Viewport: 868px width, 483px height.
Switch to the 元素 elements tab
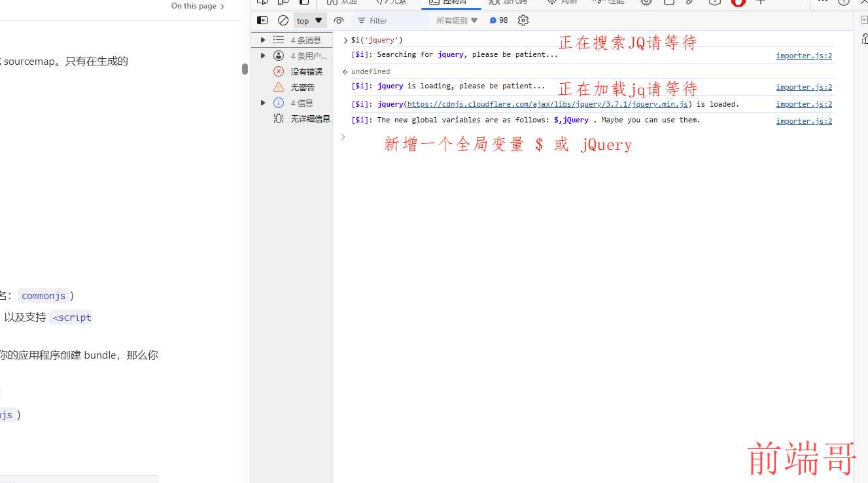coord(391,3)
